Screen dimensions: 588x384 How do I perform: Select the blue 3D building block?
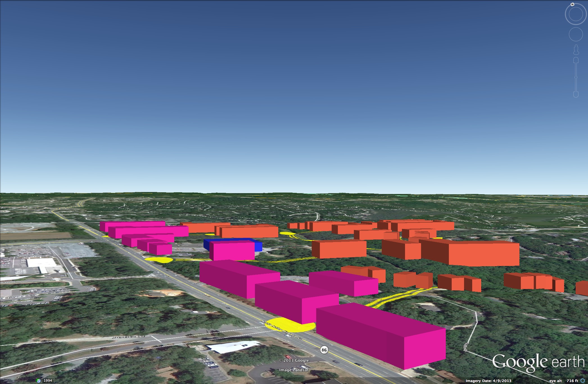[258, 246]
